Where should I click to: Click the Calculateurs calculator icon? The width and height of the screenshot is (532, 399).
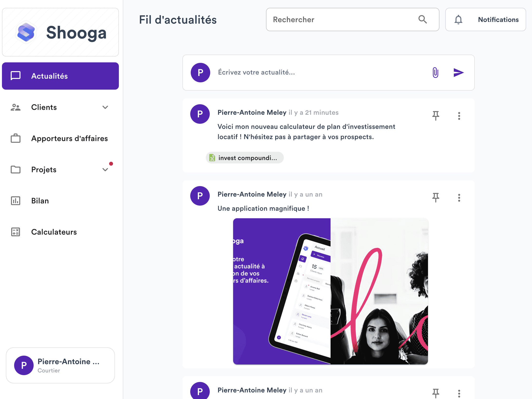click(15, 232)
